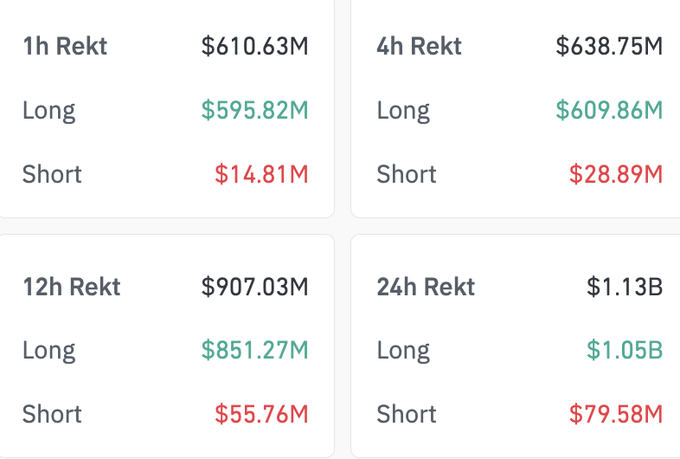Select the $638.75M 4h total value

pos(609,46)
